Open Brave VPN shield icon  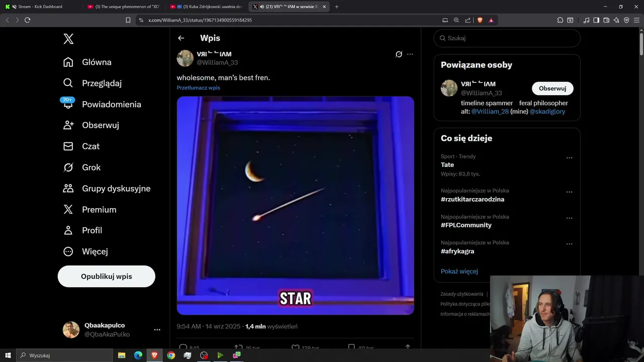click(x=626, y=20)
